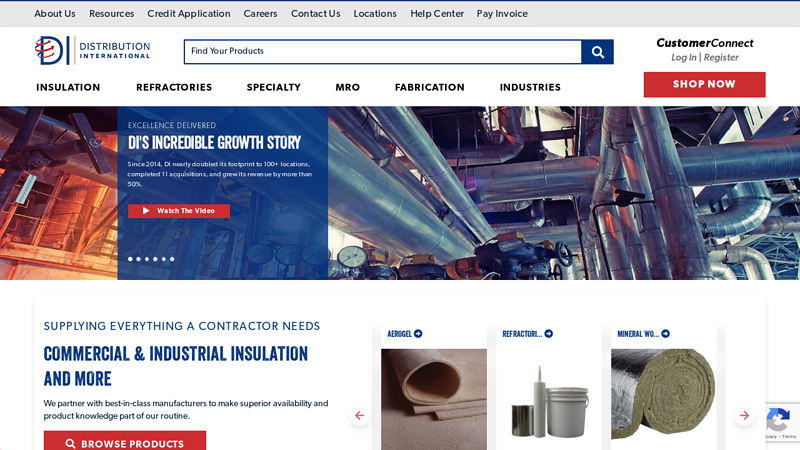800x450 pixels.
Task: Open the Refractories menu
Action: click(x=174, y=88)
